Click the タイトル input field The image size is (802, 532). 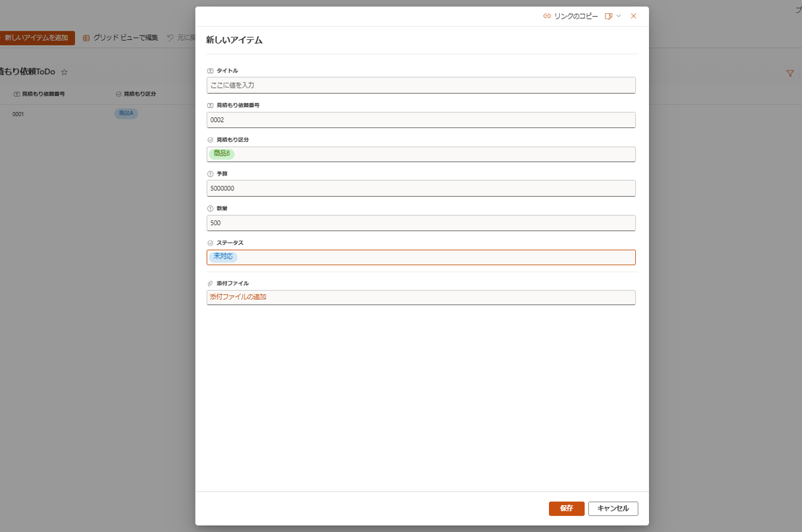pos(421,85)
